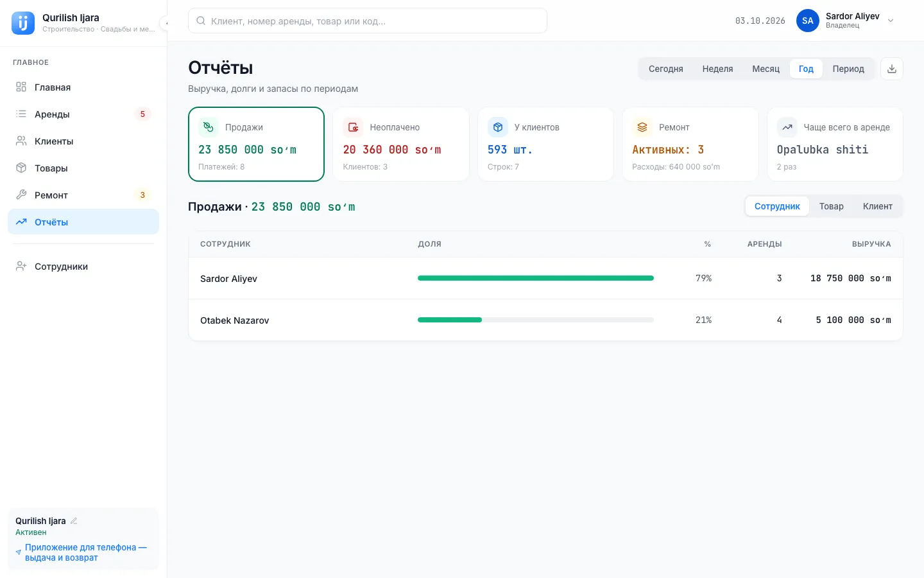The image size is (924, 578).
Task: Click the Ремонт card layers icon
Action: [642, 127]
